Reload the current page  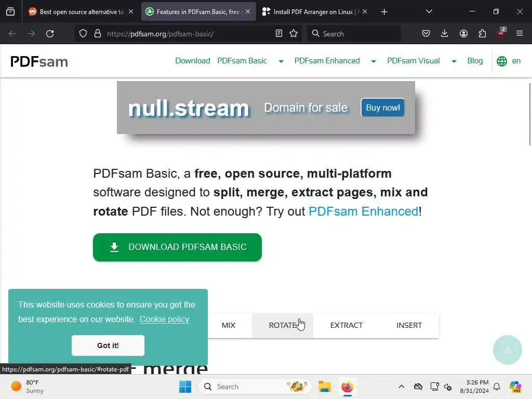(50, 34)
